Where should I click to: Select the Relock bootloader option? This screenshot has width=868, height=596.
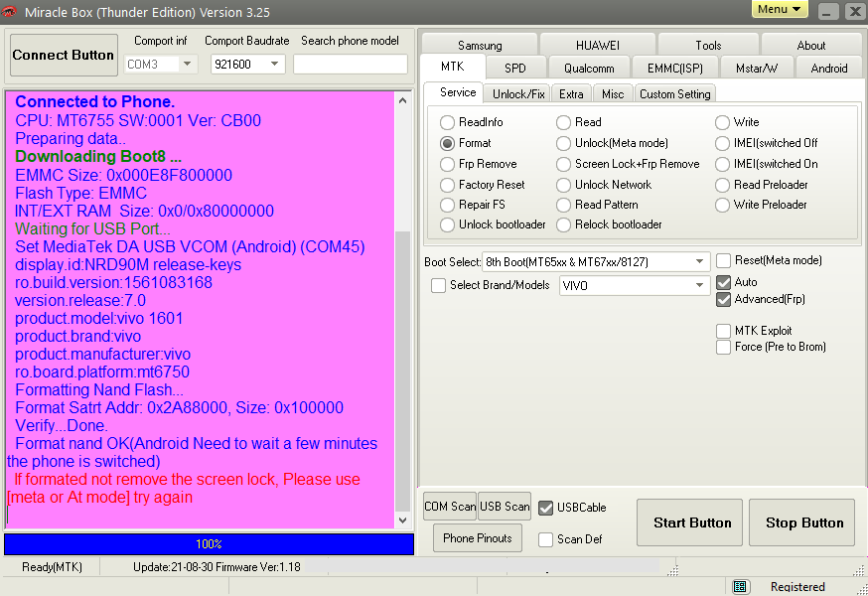[x=563, y=224]
